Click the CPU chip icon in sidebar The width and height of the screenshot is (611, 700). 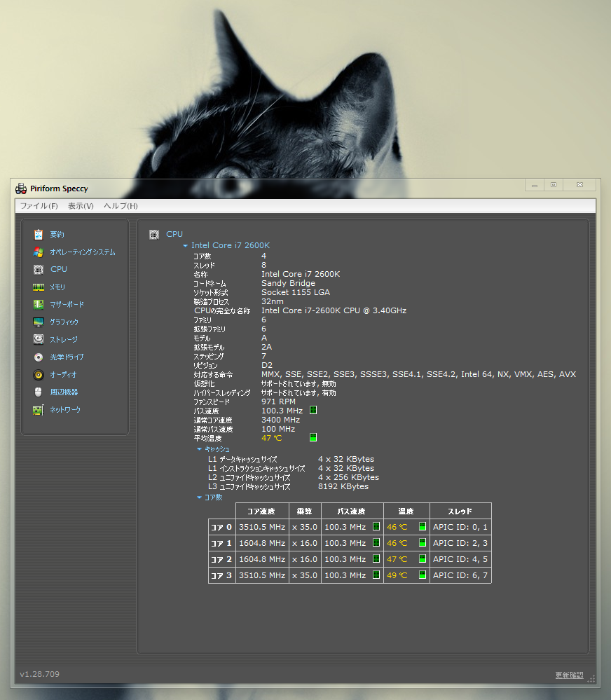click(39, 270)
